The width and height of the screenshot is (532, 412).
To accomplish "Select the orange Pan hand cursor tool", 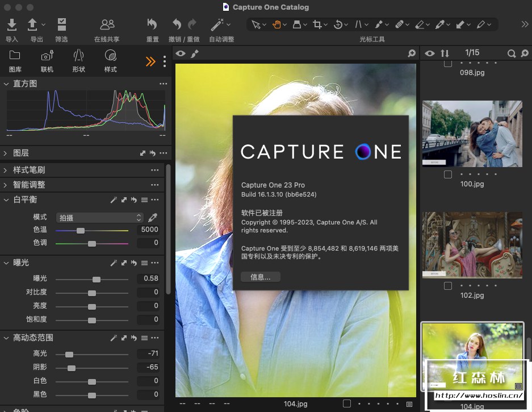I will (x=277, y=24).
